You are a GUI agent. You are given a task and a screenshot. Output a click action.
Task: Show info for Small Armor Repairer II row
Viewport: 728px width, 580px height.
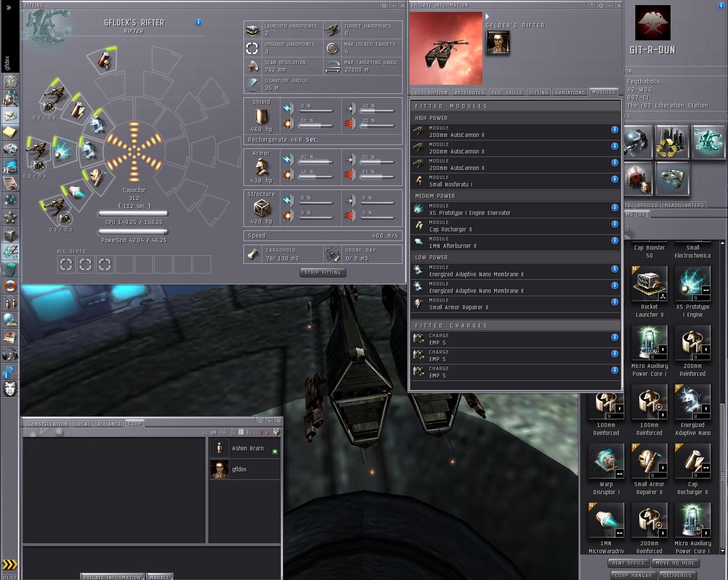614,302
